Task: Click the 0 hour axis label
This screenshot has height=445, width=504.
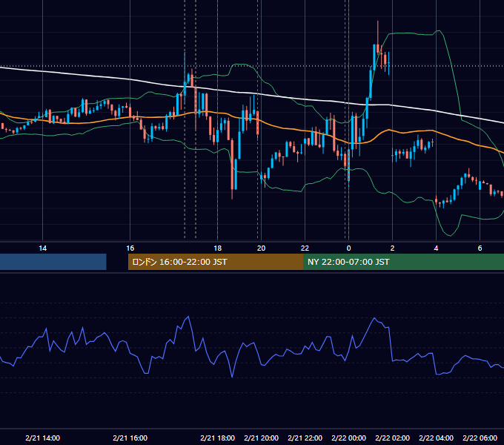Action: 348,248
